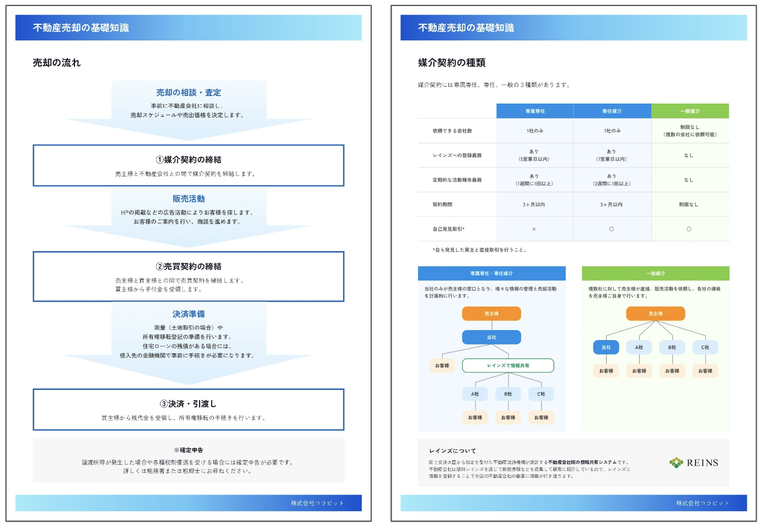The width and height of the screenshot is (761, 532).
Task: Click the 制限なし(複数の会社に依頼可能) cell
Action: 690,131
